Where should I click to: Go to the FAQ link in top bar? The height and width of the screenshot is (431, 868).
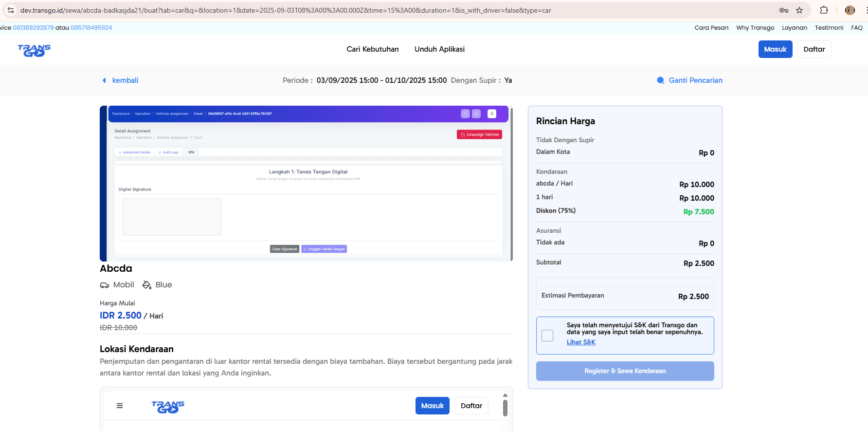(857, 28)
